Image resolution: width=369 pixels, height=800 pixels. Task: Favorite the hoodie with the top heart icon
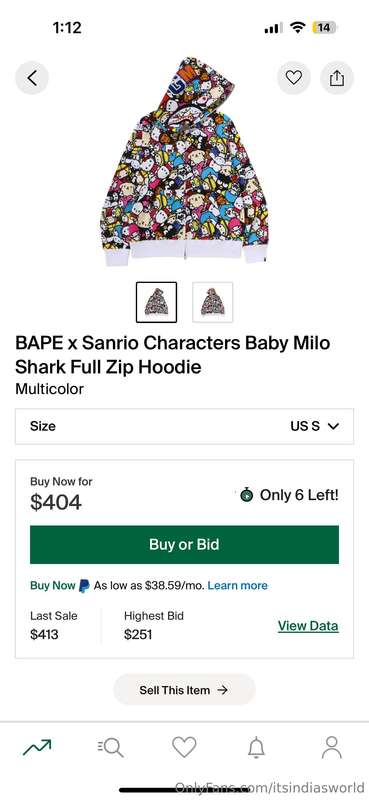coord(293,78)
